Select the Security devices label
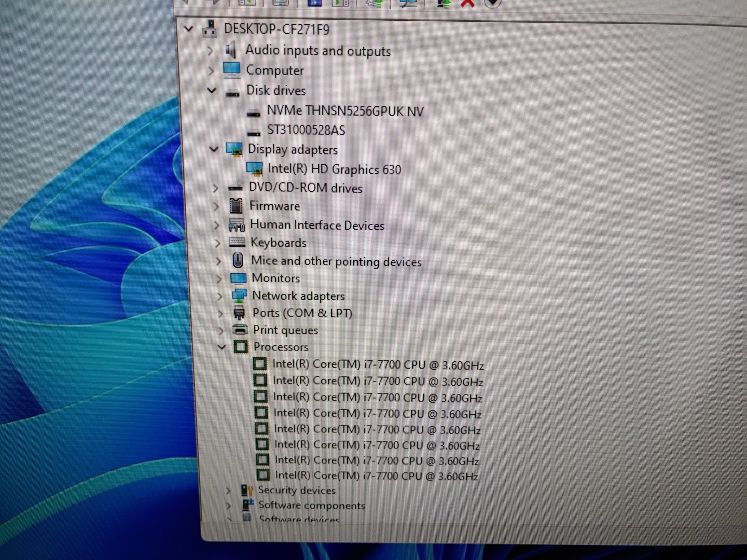 [x=297, y=491]
